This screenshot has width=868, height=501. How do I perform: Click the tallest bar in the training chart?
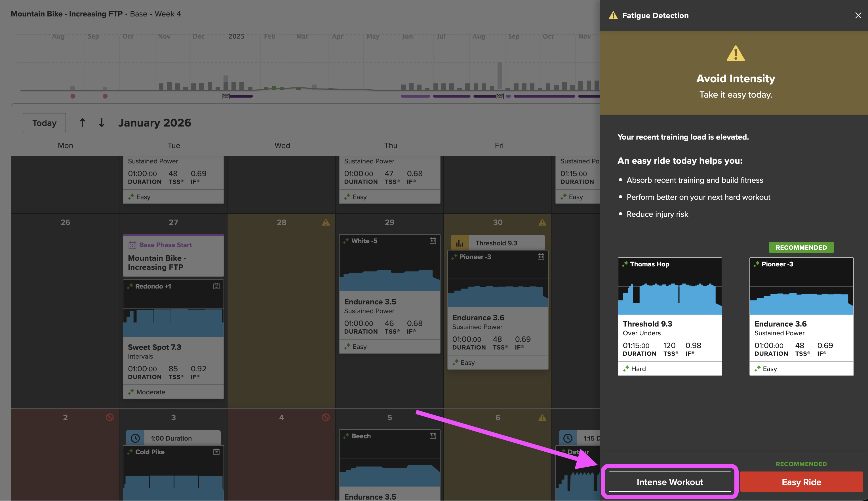500,76
